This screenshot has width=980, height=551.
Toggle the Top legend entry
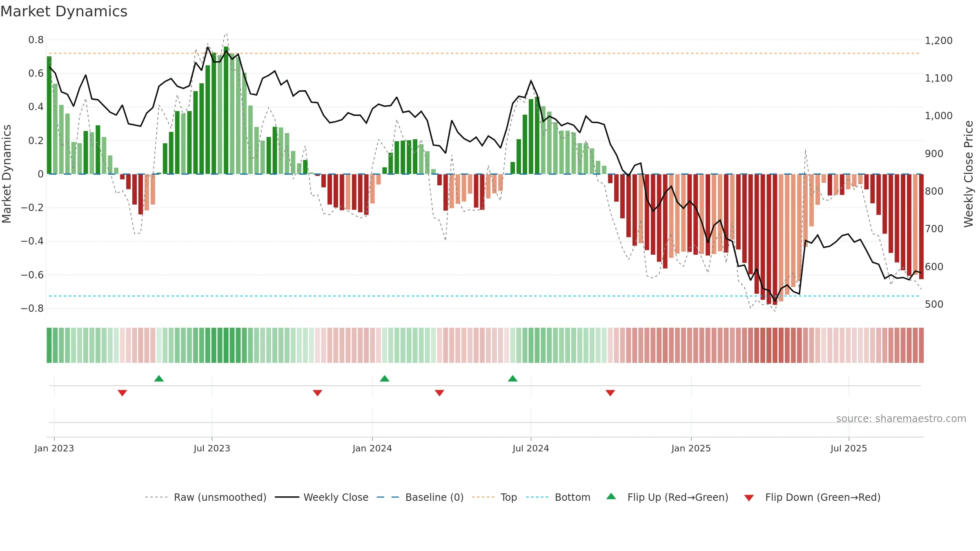coord(494,497)
